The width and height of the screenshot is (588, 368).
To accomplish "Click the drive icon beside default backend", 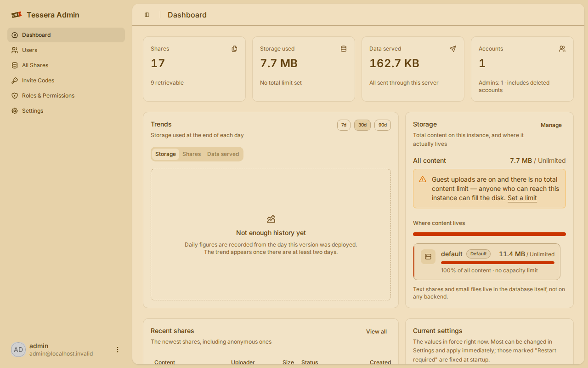I will pyautogui.click(x=428, y=257).
